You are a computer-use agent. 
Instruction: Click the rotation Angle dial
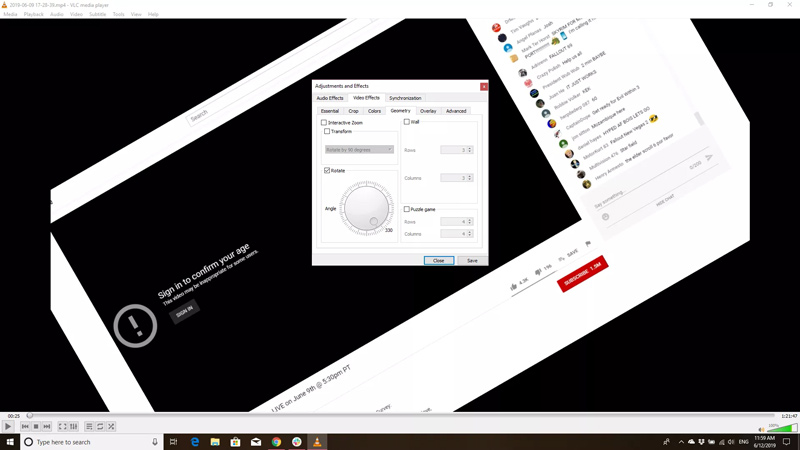[366, 208]
